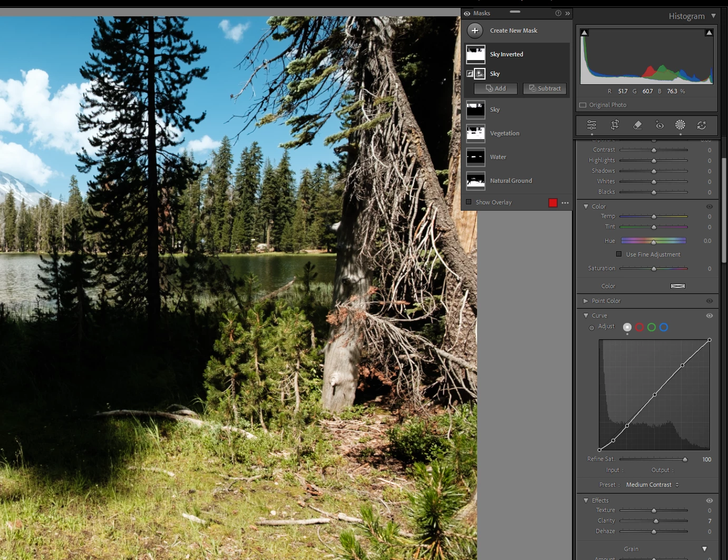Image resolution: width=728 pixels, height=560 pixels.
Task: Select the white RGB curve channel
Action: coord(627,327)
